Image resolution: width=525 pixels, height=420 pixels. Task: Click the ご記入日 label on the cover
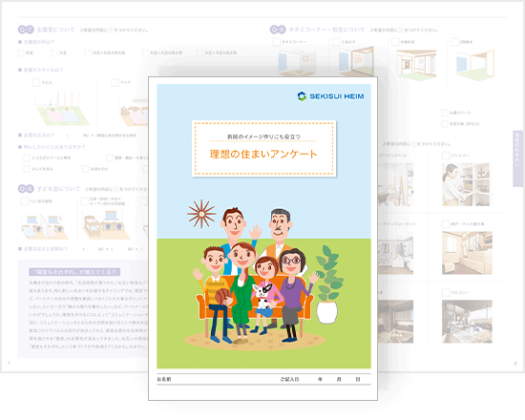point(289,379)
